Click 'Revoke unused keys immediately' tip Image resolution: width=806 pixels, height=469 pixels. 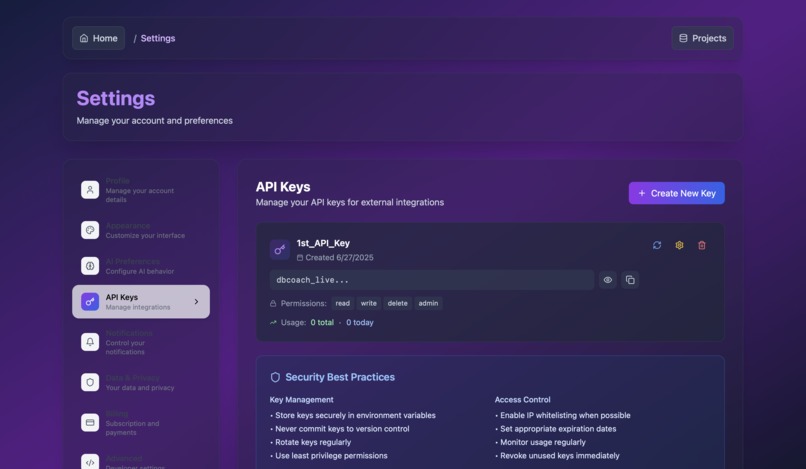tap(559, 456)
